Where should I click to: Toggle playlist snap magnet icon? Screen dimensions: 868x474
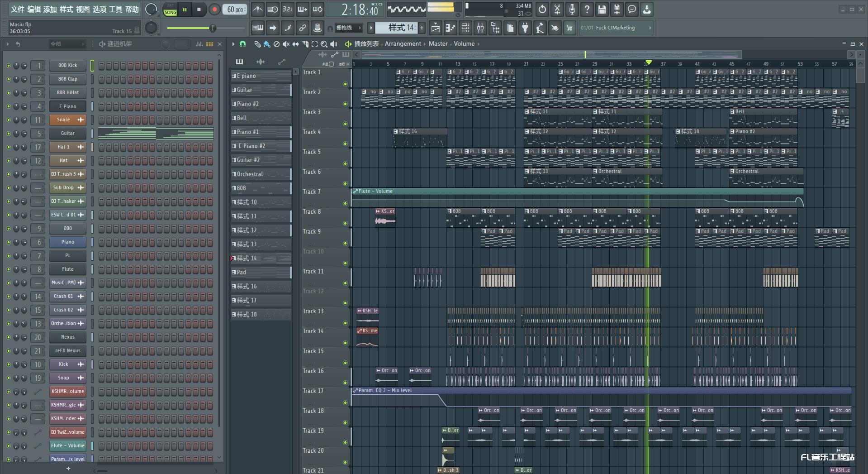[x=242, y=44]
